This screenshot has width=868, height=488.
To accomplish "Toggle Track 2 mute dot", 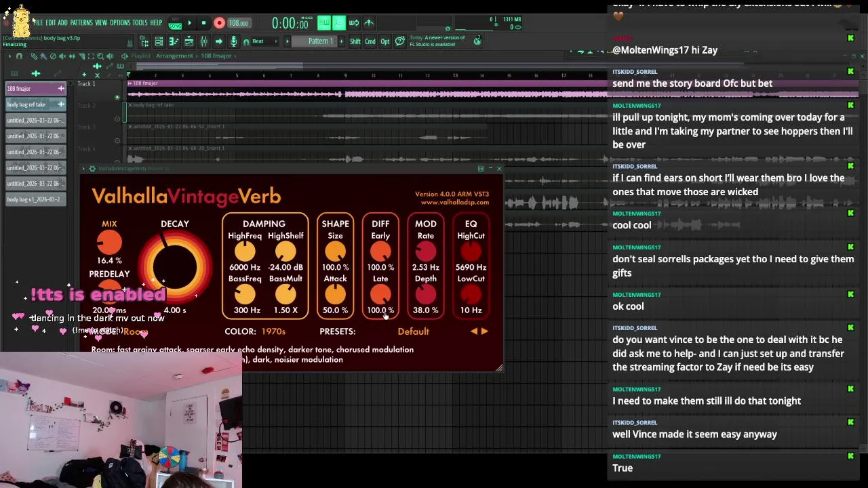I will [x=117, y=119].
